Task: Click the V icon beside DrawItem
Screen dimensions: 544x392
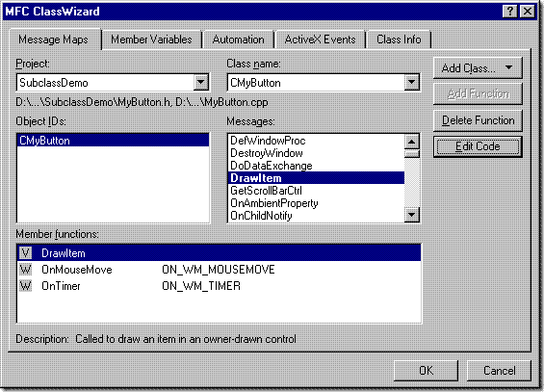Action: tap(25, 253)
